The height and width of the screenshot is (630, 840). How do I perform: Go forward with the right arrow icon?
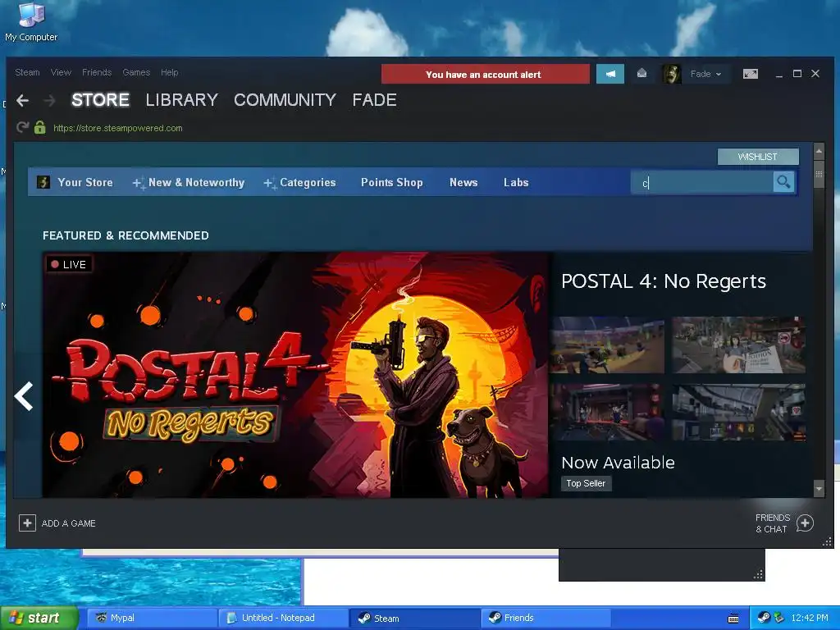pos(49,100)
